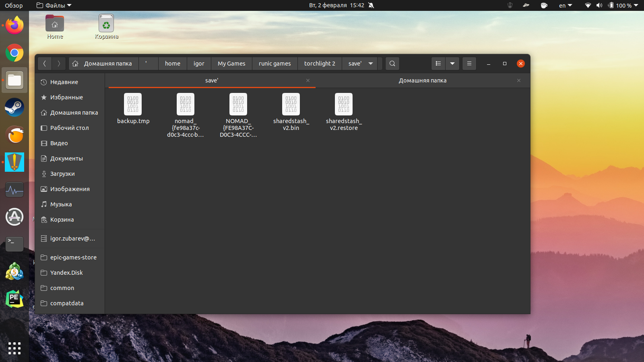644x362 pixels.
Task: Open search in the Files toolbar
Action: (392, 63)
